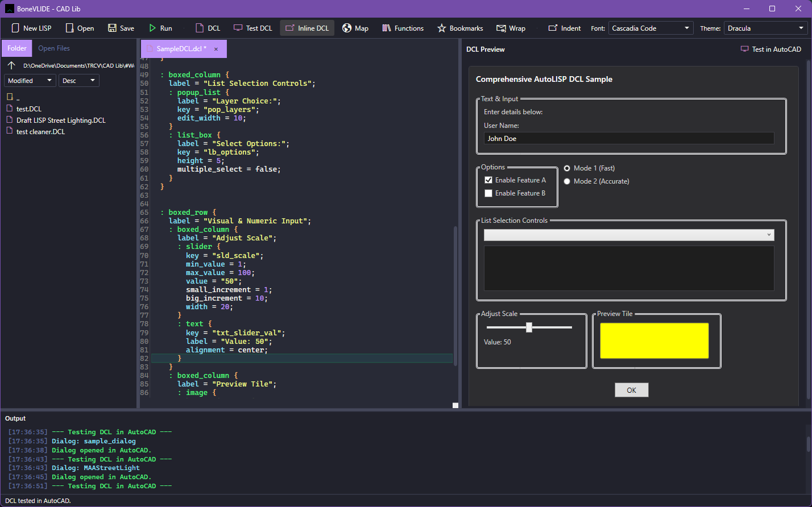
Task: Click the Open file icon in toolbar
Action: tap(69, 28)
